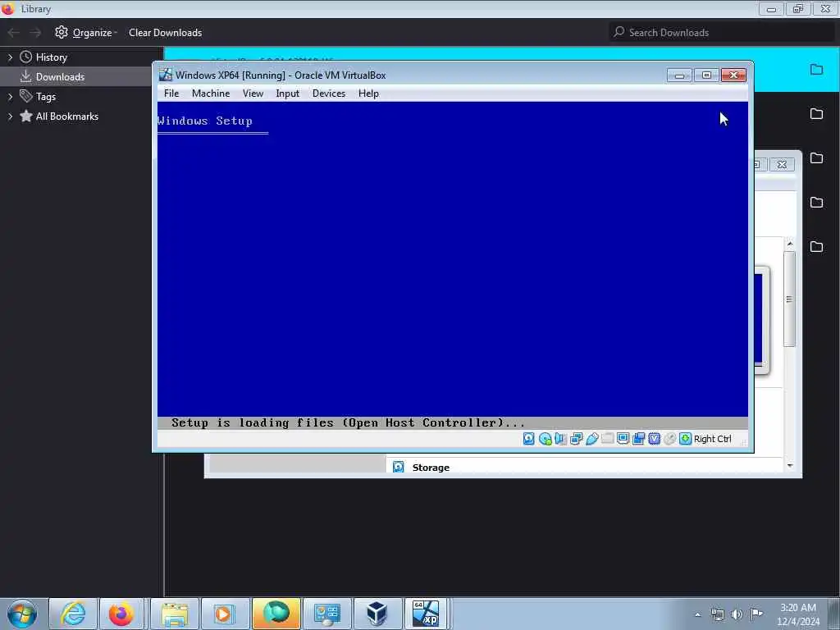Click the green globe app taskbar icon

(x=276, y=614)
